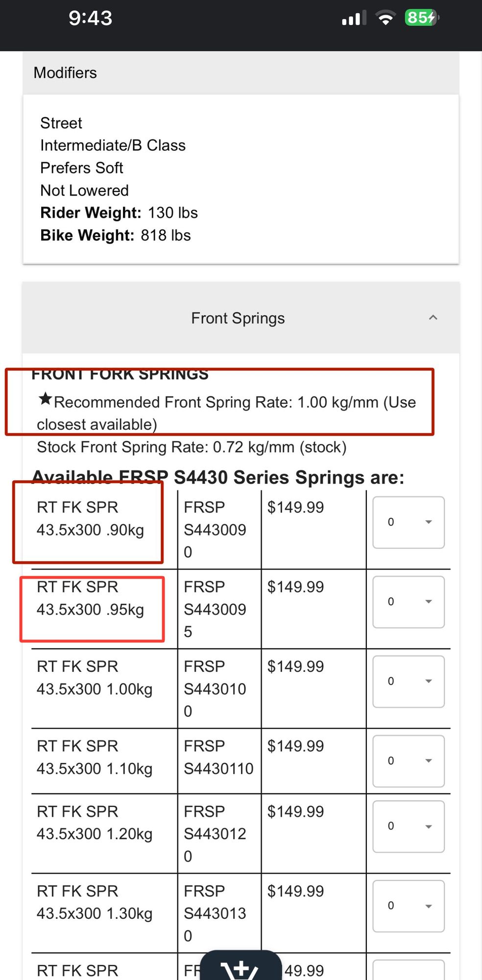Open quantity dropdown for .90kg spring
The image size is (482, 980).
point(409,522)
